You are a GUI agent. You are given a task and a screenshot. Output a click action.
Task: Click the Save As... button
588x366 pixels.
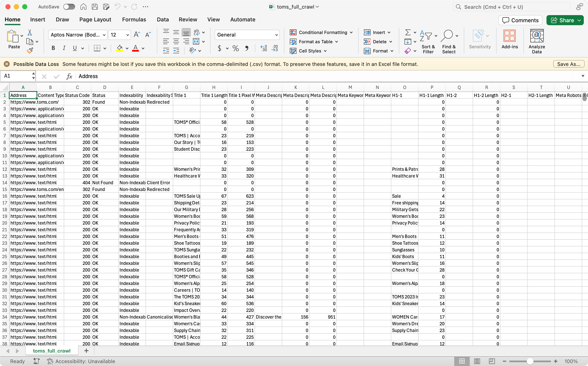click(x=568, y=64)
